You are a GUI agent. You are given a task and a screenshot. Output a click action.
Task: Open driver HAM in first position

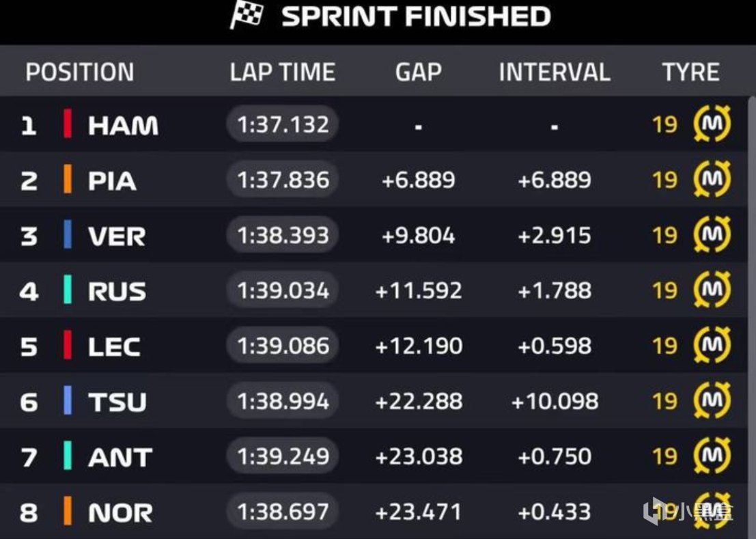coord(123,125)
